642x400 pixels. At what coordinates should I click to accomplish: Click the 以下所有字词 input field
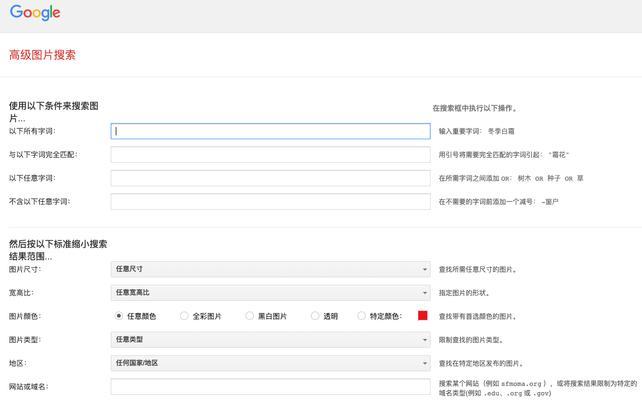[270, 131]
